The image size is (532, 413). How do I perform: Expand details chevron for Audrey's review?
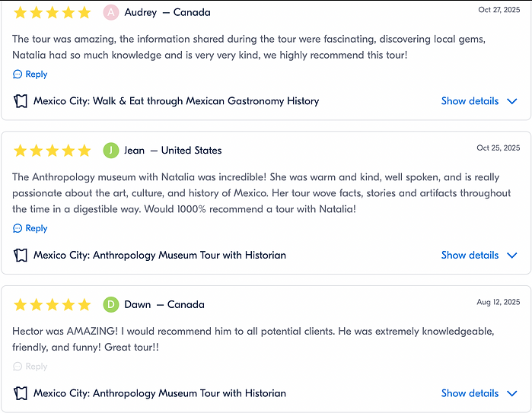(512, 101)
